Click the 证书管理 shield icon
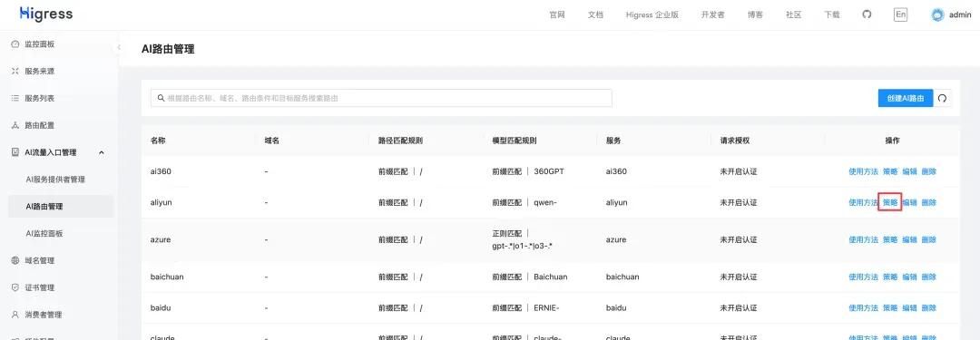The width and height of the screenshot is (980, 340). coord(15,287)
